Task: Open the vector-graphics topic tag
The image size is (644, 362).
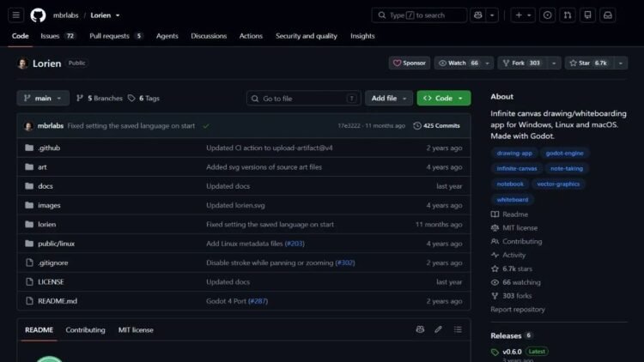Action: (558, 184)
